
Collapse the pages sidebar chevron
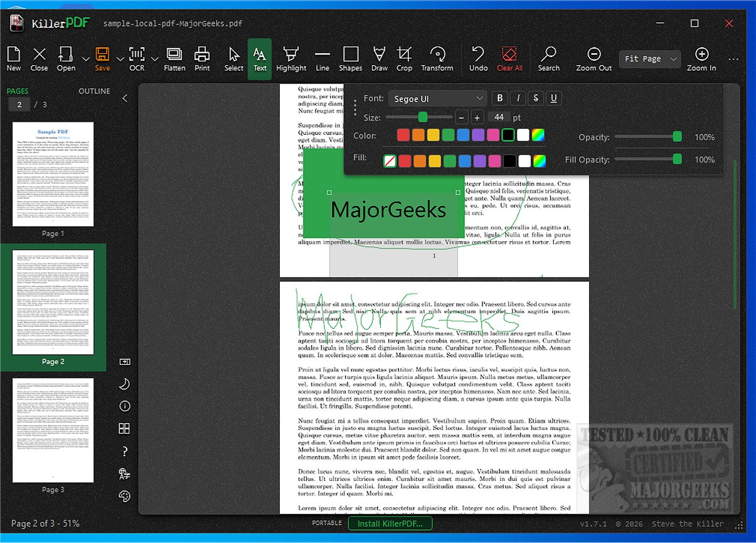coord(124,98)
